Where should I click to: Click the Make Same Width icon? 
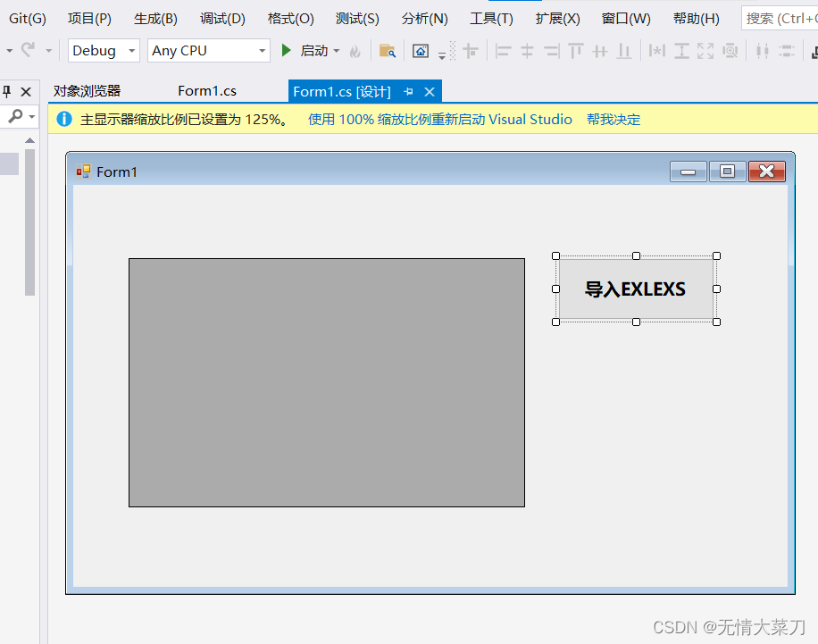[x=656, y=51]
